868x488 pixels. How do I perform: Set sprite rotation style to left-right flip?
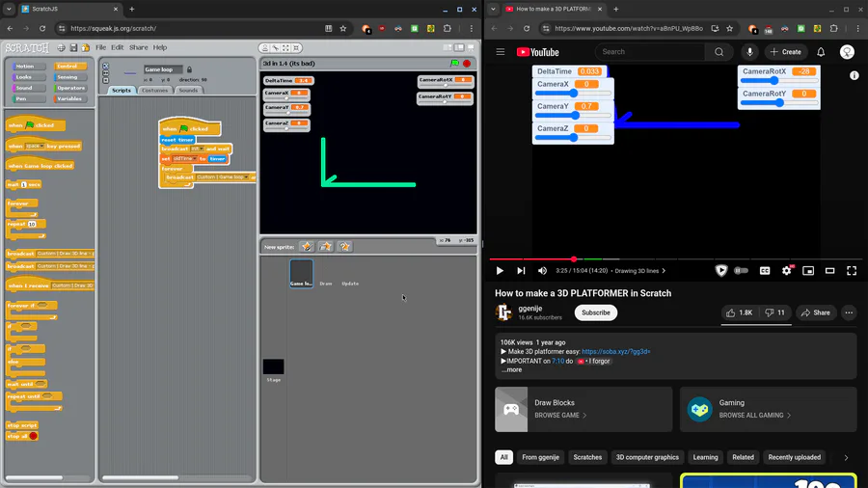106,73
